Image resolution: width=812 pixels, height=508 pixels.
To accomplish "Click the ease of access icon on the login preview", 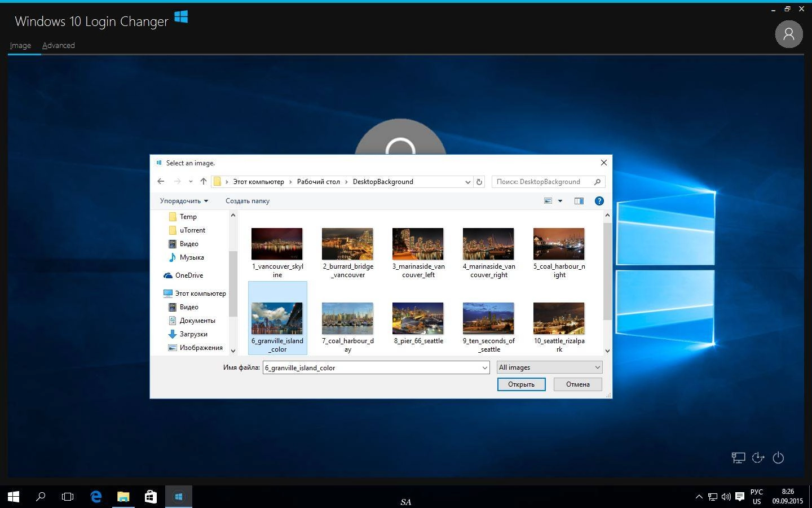I will (x=758, y=458).
